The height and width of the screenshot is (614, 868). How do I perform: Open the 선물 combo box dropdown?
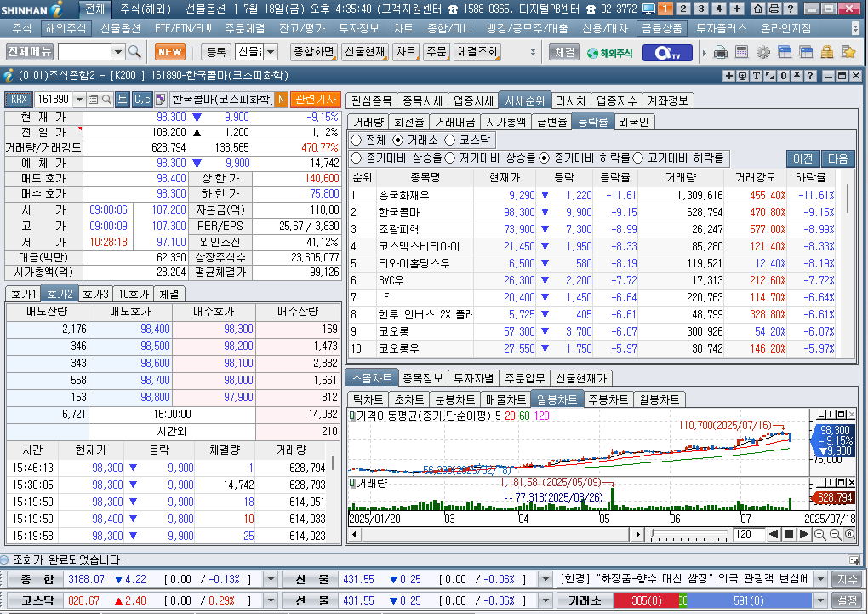[x=271, y=52]
